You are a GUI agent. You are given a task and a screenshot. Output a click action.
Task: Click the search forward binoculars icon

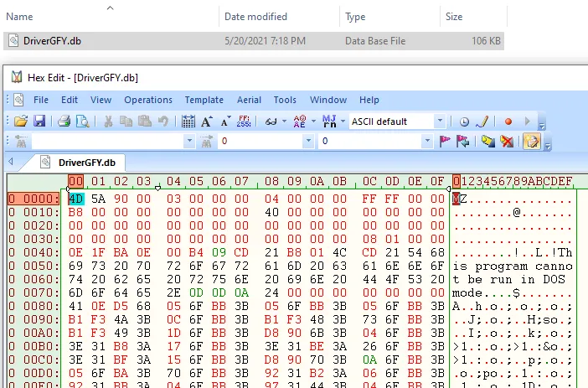(x=207, y=142)
